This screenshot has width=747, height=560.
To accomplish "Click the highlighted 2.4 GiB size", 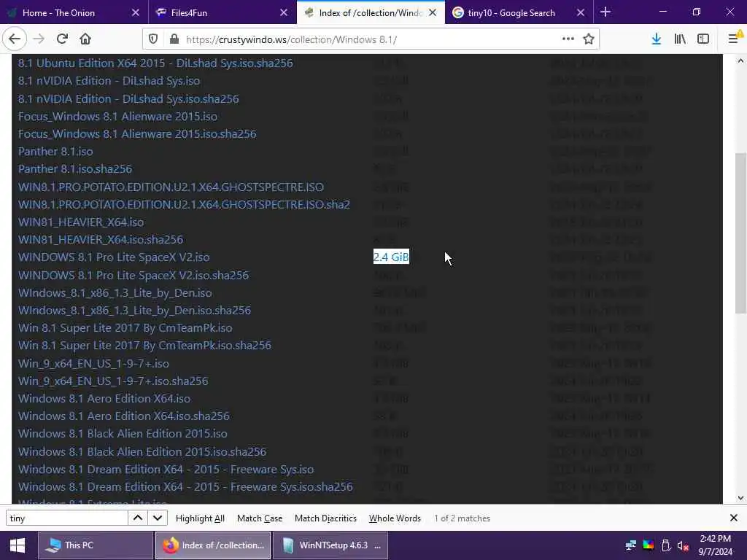I will [391, 257].
